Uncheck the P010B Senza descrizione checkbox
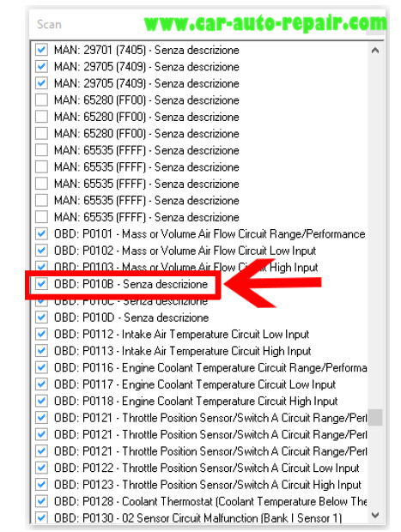This screenshot has width=401, height=532. coord(41,284)
